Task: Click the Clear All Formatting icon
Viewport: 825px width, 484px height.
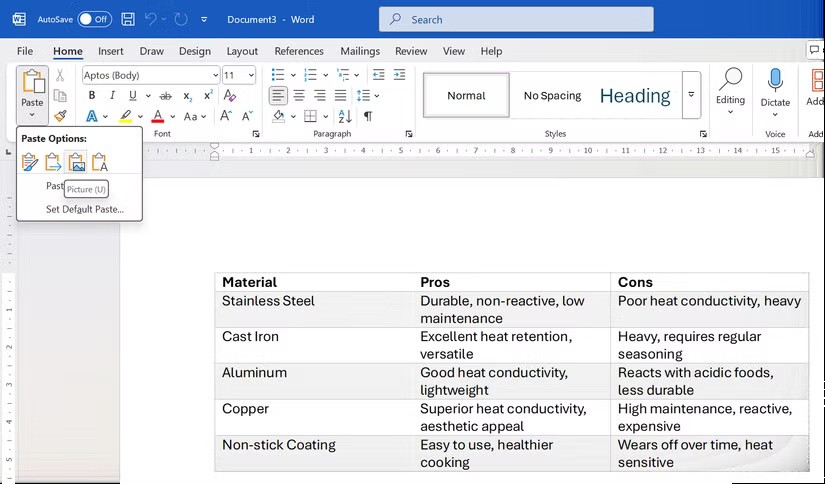Action: tap(230, 96)
